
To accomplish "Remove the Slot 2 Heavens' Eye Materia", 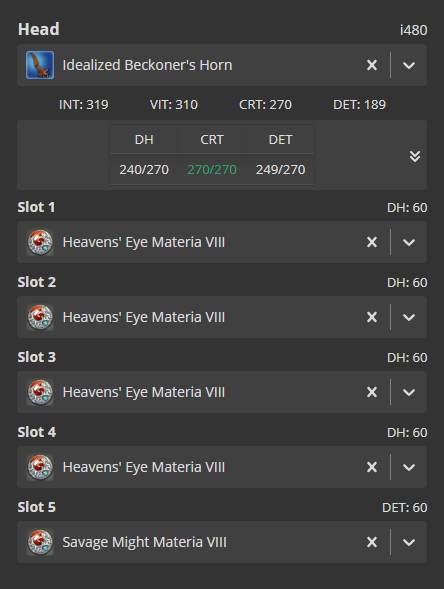I will click(x=372, y=317).
